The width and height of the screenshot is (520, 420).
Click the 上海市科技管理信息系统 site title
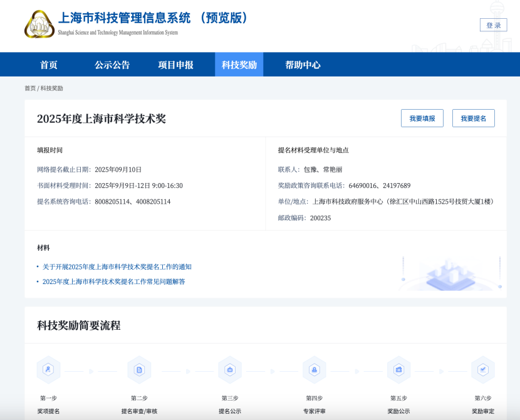153,18
